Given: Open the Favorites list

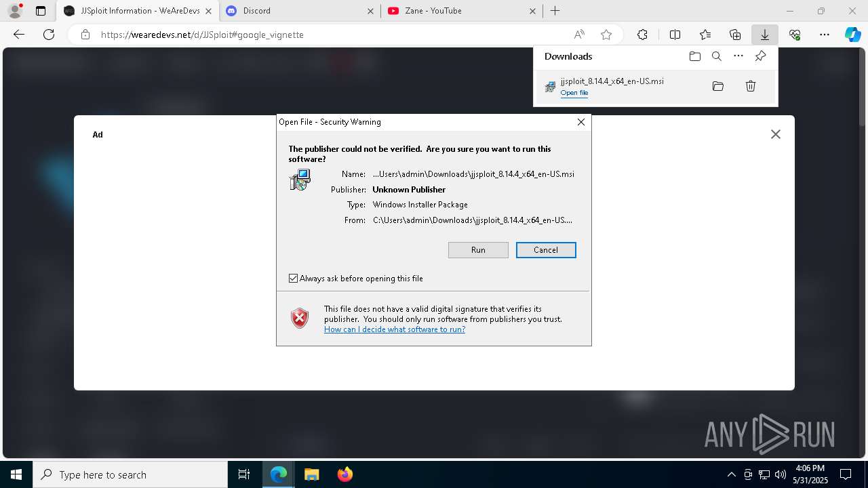Looking at the screenshot, I should (x=705, y=35).
